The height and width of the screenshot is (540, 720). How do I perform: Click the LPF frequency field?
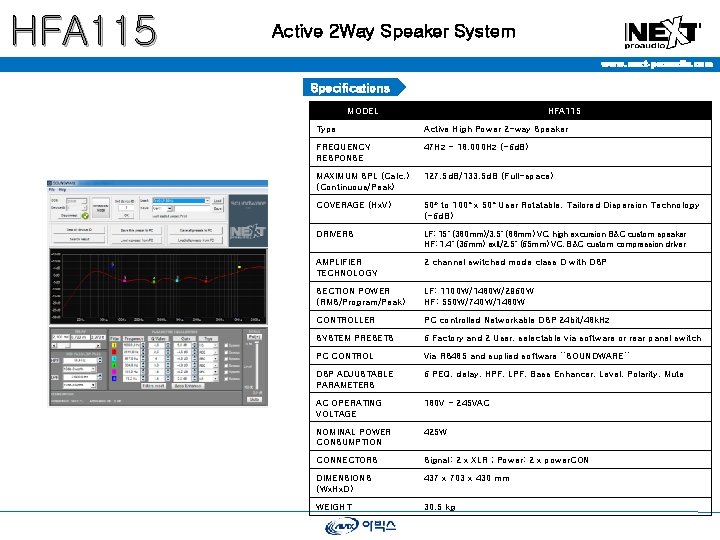click(80, 377)
